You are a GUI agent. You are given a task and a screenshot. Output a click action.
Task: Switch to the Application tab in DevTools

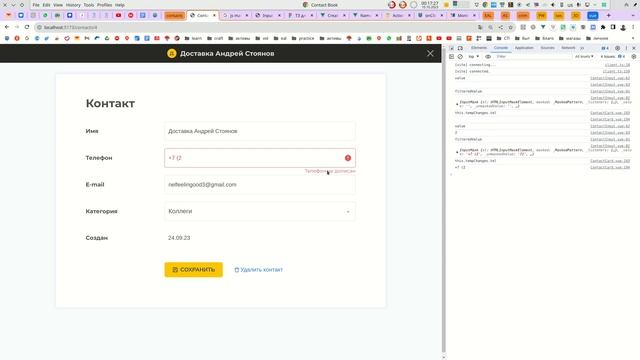tap(524, 48)
